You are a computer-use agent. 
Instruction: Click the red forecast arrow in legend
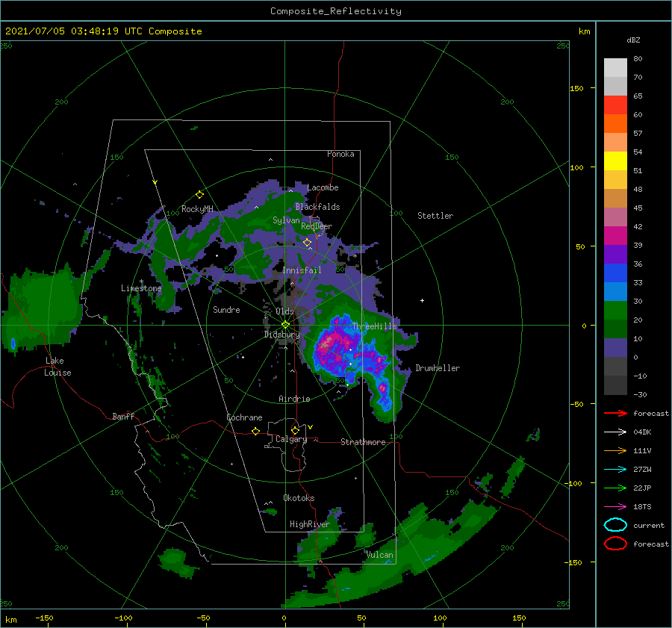[x=615, y=413]
